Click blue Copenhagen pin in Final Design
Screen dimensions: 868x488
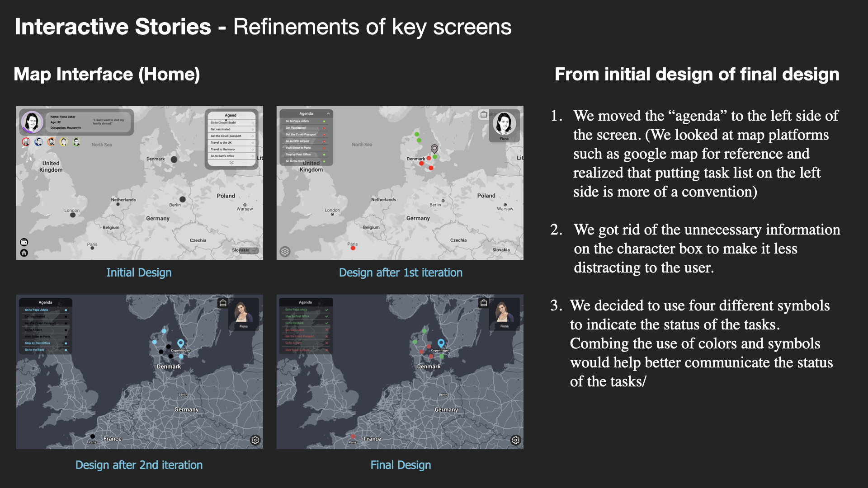tap(441, 343)
